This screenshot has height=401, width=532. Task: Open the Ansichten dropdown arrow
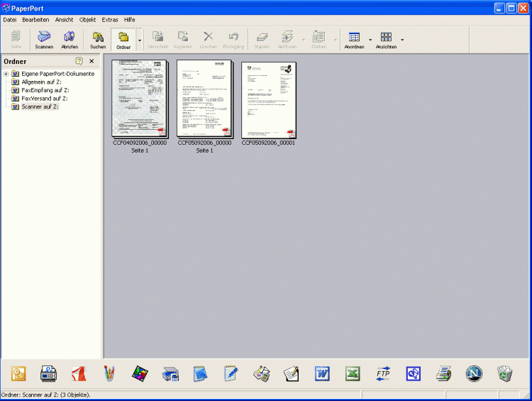[402, 40]
